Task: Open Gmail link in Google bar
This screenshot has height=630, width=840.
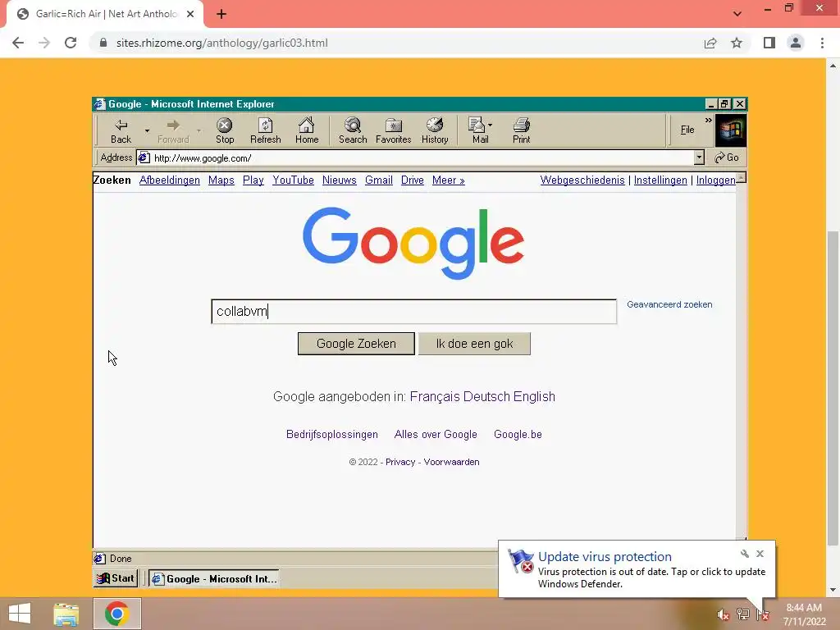Action: click(x=379, y=180)
